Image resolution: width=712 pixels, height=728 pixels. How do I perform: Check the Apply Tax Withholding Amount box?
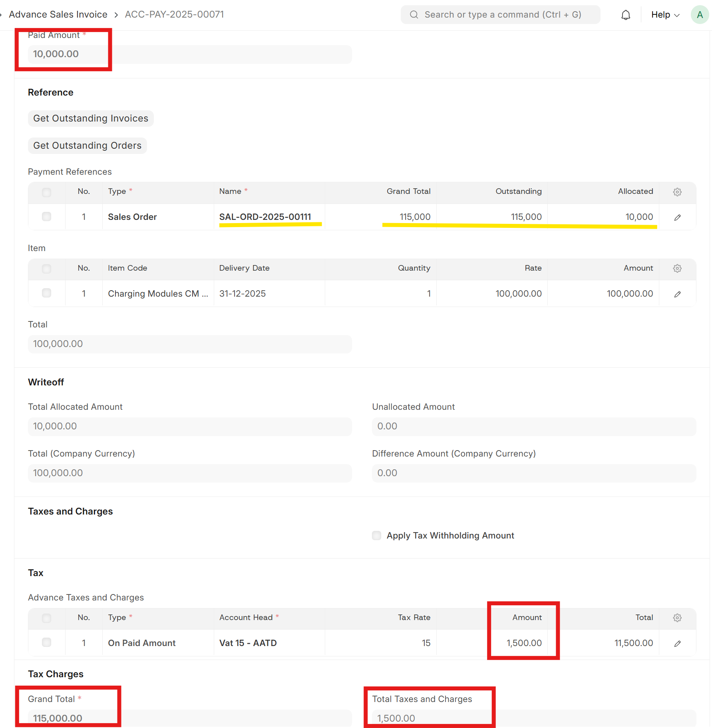[376, 536]
